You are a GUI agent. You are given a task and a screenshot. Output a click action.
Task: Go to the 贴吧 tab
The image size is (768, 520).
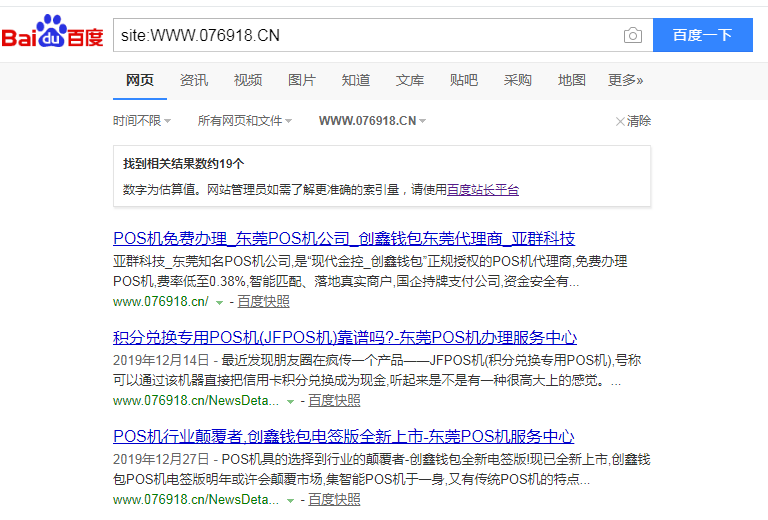464,80
